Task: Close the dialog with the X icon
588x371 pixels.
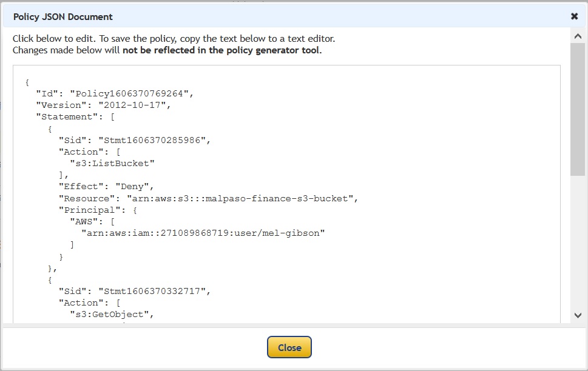Action: (574, 16)
